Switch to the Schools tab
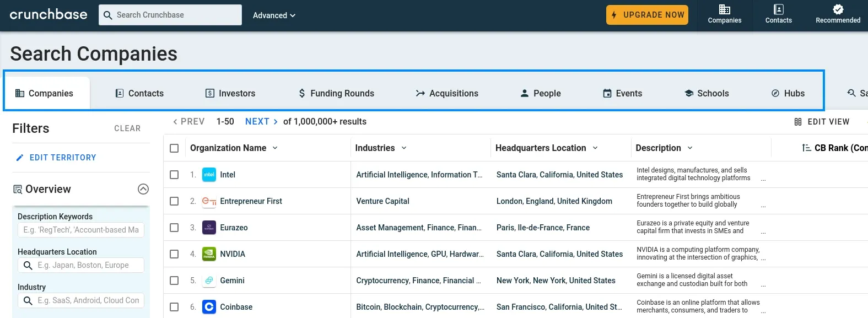868x318 pixels. [707, 93]
